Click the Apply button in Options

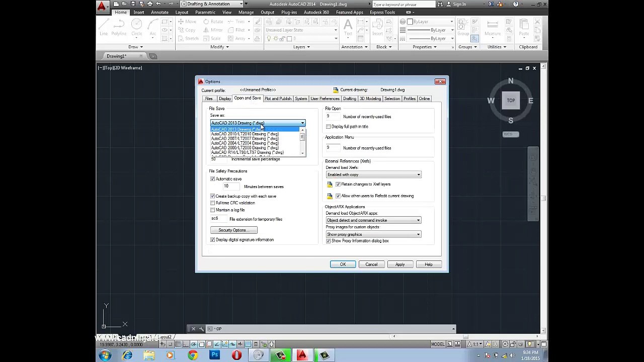[x=400, y=264]
